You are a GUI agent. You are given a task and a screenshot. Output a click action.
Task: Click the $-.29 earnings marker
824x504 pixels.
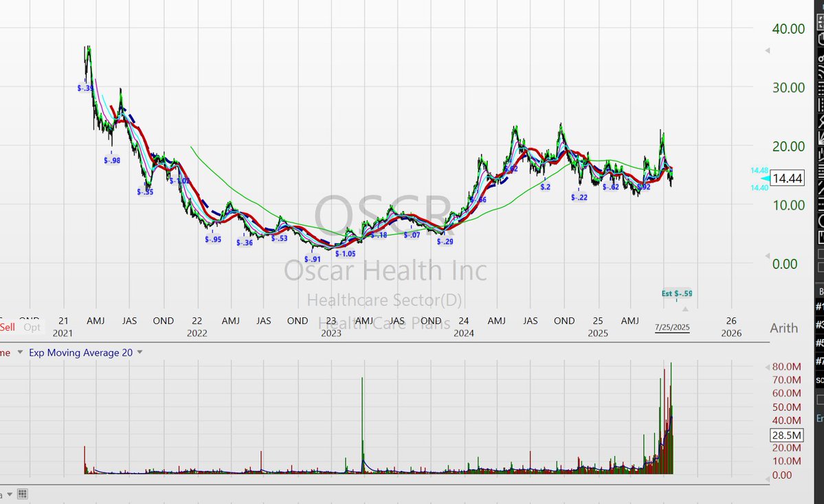click(445, 242)
